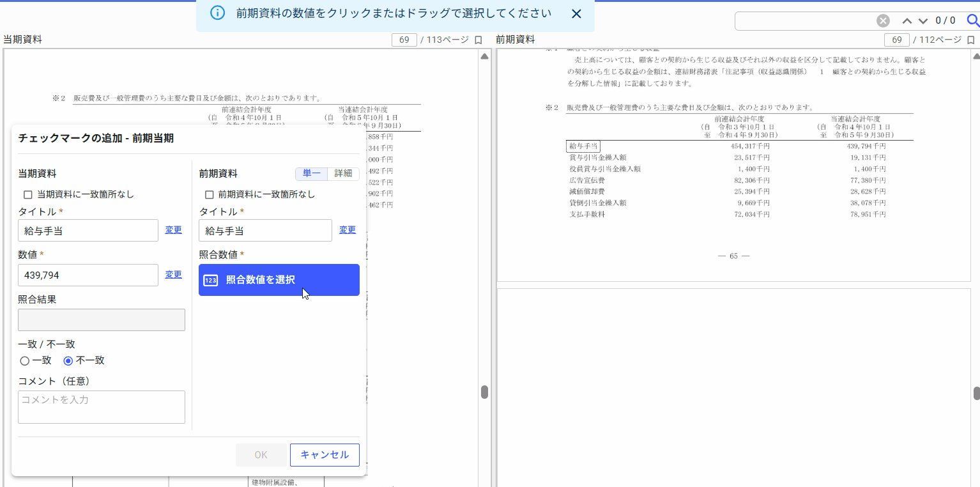Screen dimensions: 980x487
Task: Click 支払手数料 row label
Action: 586,215
